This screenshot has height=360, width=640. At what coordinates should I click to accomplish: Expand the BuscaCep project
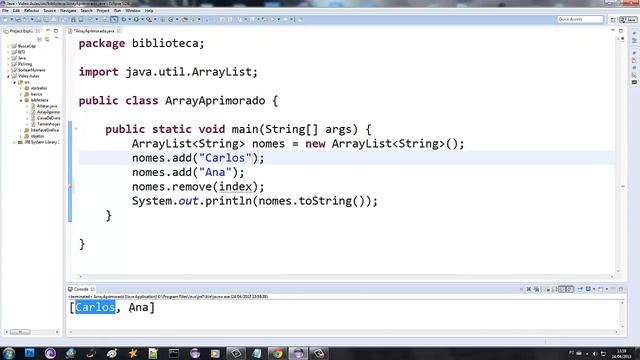click(x=8, y=46)
